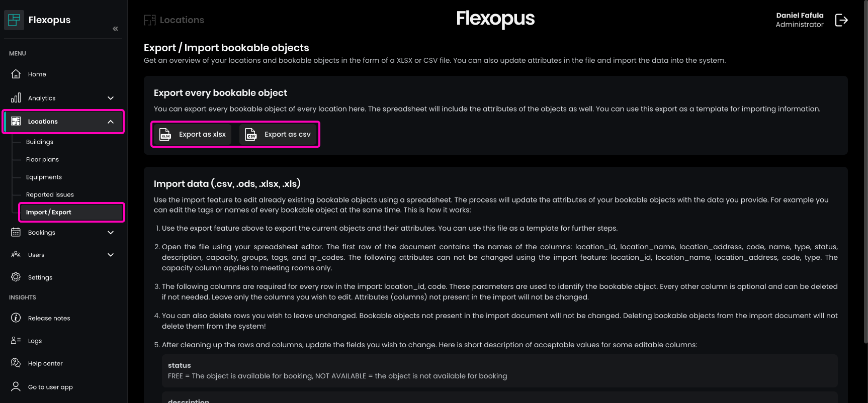Click the Analytics bar chart icon
This screenshot has width=868, height=403.
(x=16, y=98)
